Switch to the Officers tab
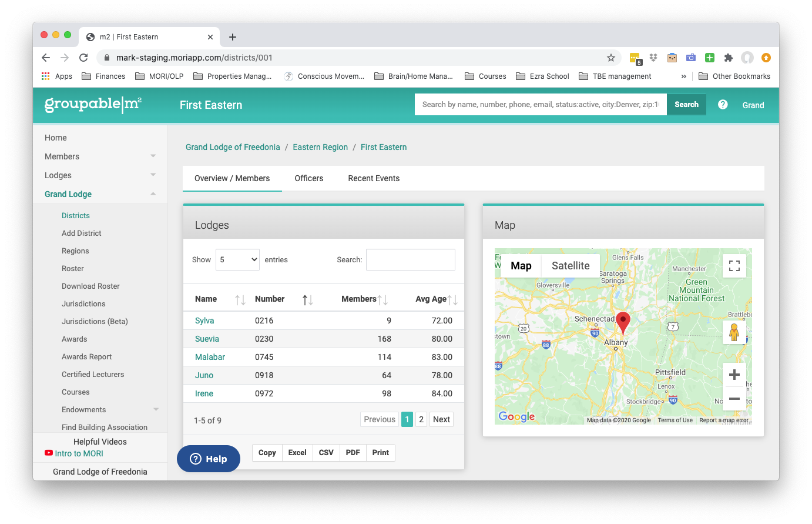Viewport: 812px width, 524px height. (x=309, y=178)
